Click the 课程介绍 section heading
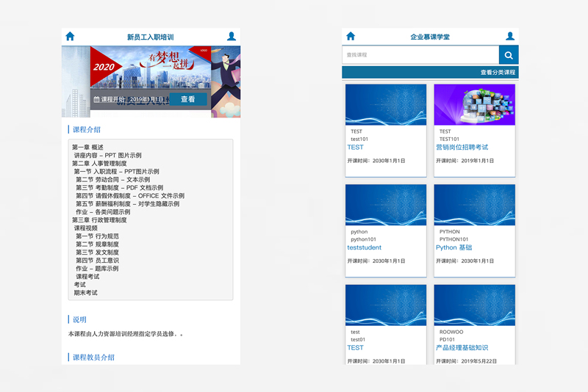The image size is (588, 392). [87, 129]
